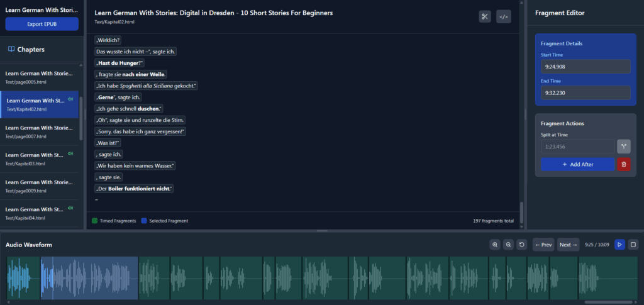
Task: Select fragment "Das wusste ich nicht"
Action: tap(136, 52)
